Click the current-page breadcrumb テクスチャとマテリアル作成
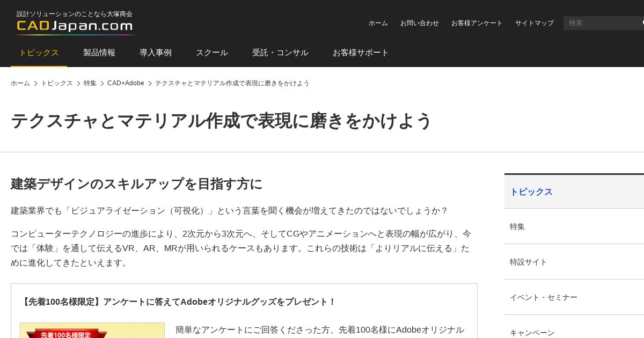644x338 pixels. (232, 83)
